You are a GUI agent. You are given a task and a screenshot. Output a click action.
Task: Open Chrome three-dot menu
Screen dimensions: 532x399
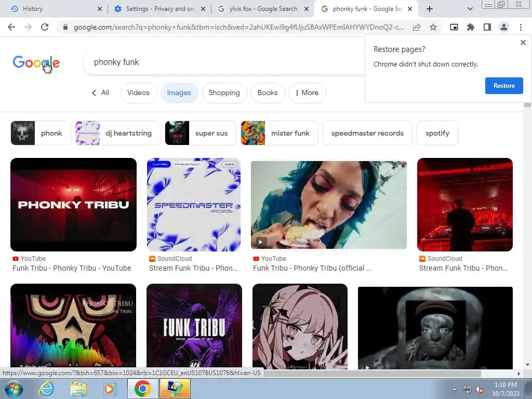521,27
